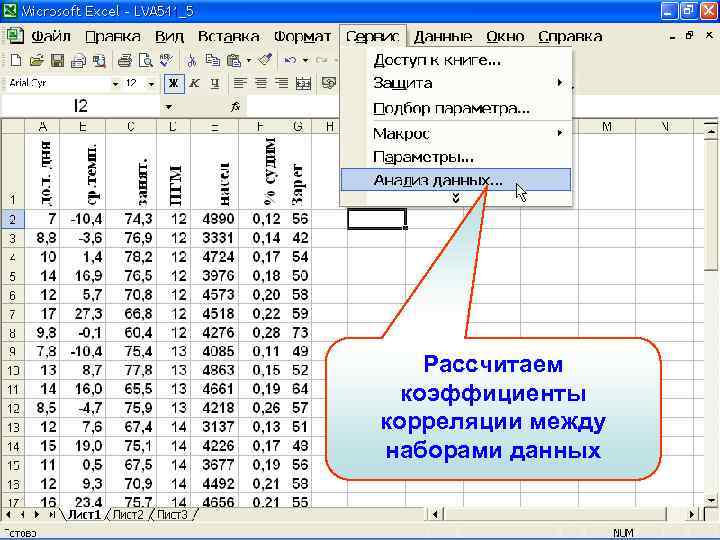Viewport: 720px width, 540px height.
Task: Align text to the left
Action: (240, 84)
